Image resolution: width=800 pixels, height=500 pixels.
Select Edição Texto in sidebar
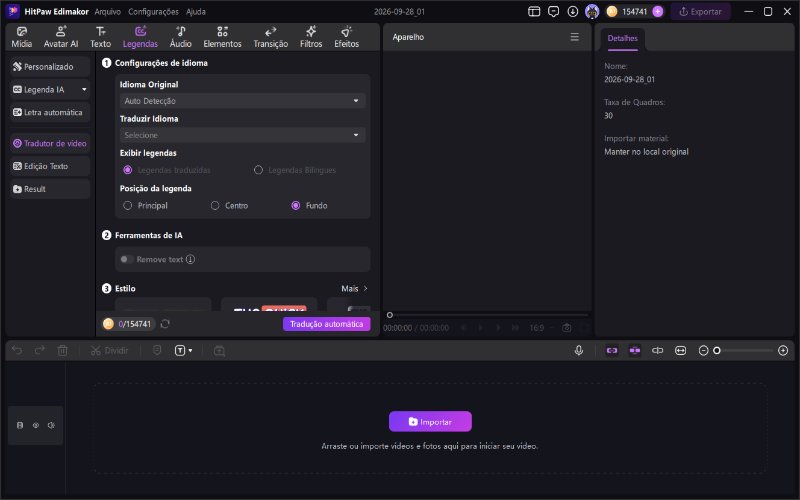click(49, 166)
